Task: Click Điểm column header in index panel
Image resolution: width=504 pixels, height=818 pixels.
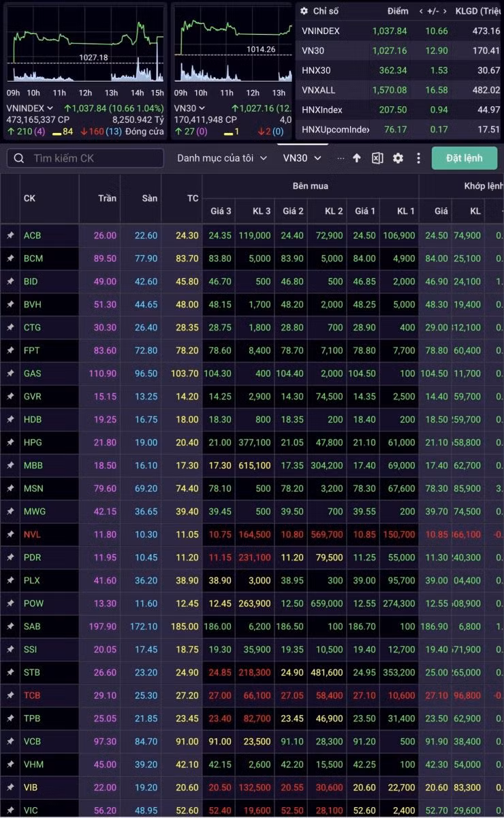Action: pyautogui.click(x=398, y=12)
